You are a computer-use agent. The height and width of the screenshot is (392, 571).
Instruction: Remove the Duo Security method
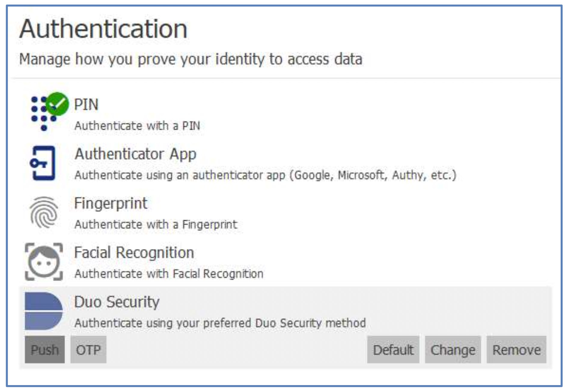click(516, 350)
